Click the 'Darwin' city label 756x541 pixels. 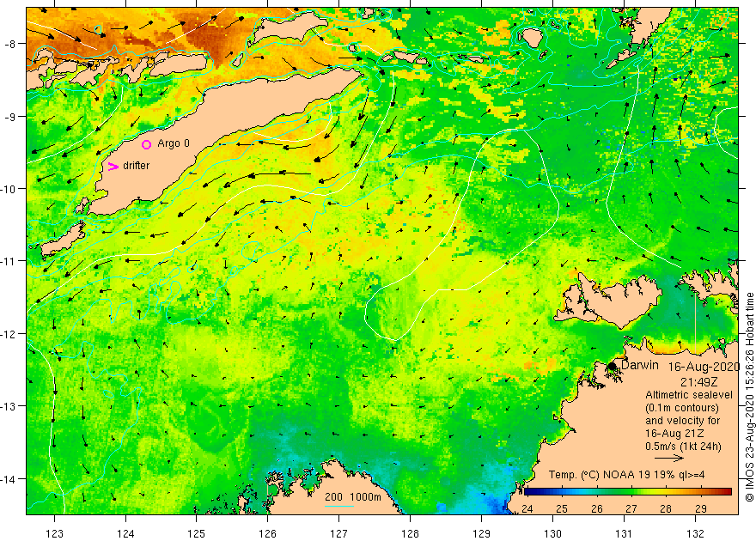[640, 365]
